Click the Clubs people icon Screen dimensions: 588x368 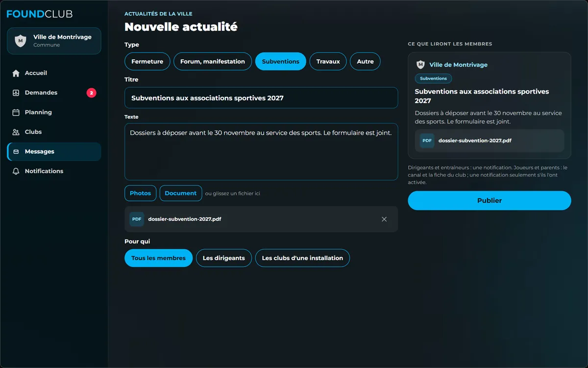click(16, 132)
